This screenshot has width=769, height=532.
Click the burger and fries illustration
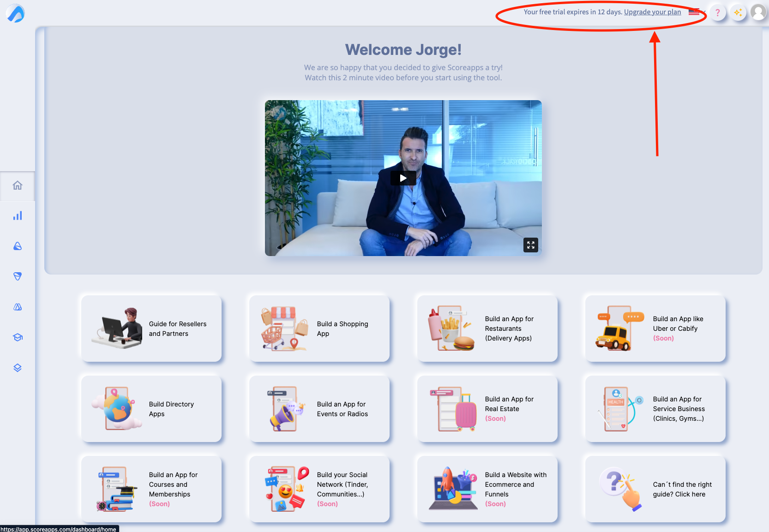452,329
